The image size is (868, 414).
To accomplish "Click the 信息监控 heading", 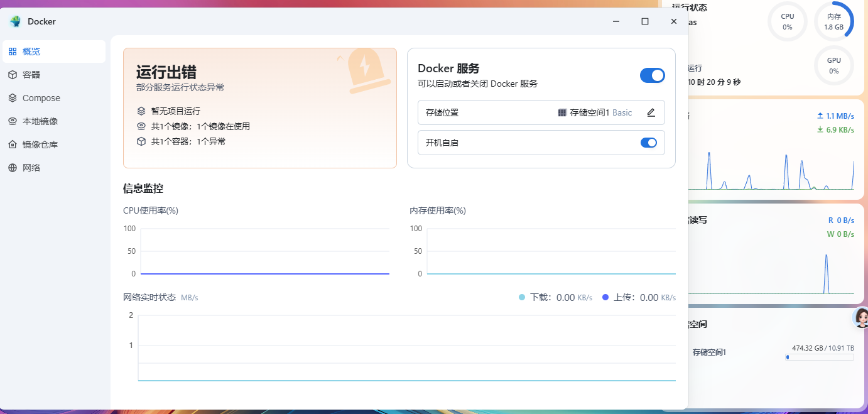I will pos(143,188).
